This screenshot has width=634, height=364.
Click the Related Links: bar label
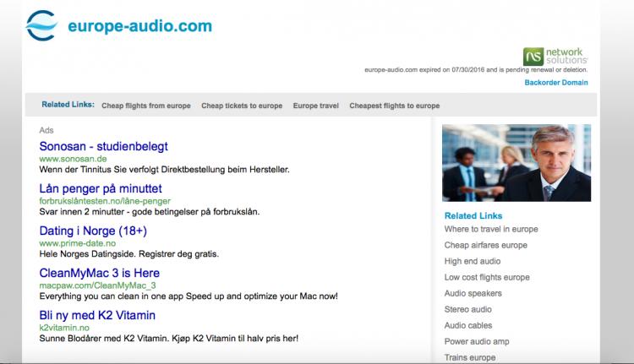coord(68,105)
